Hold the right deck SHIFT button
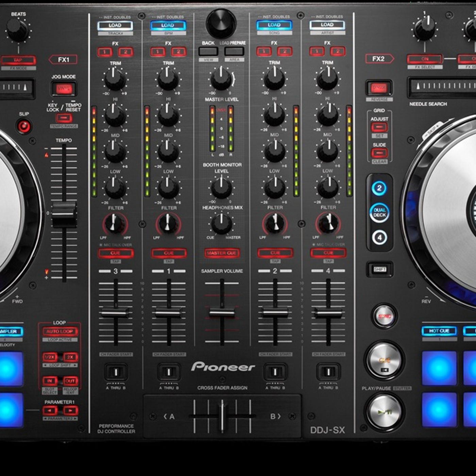Screen dimensions: 476x476 point(380,269)
